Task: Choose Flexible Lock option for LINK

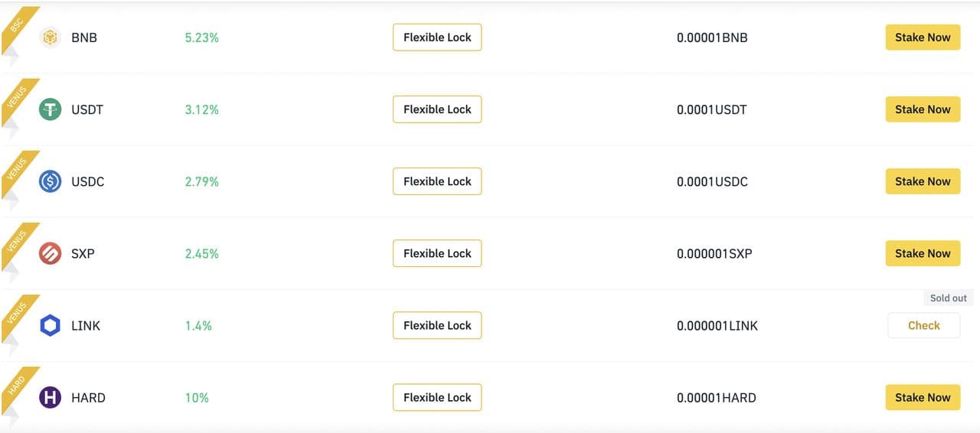Action: click(437, 325)
